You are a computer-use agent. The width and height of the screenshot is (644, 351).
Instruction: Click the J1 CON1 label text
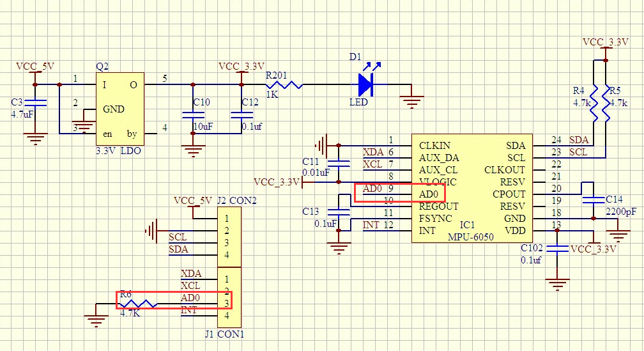(x=225, y=334)
